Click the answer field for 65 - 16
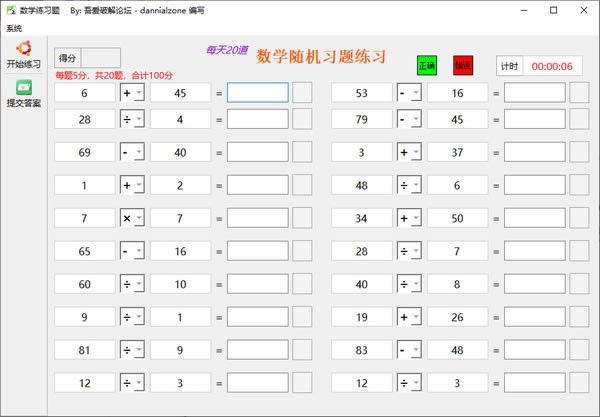Image resolution: width=600 pixels, height=417 pixels. pyautogui.click(x=258, y=251)
